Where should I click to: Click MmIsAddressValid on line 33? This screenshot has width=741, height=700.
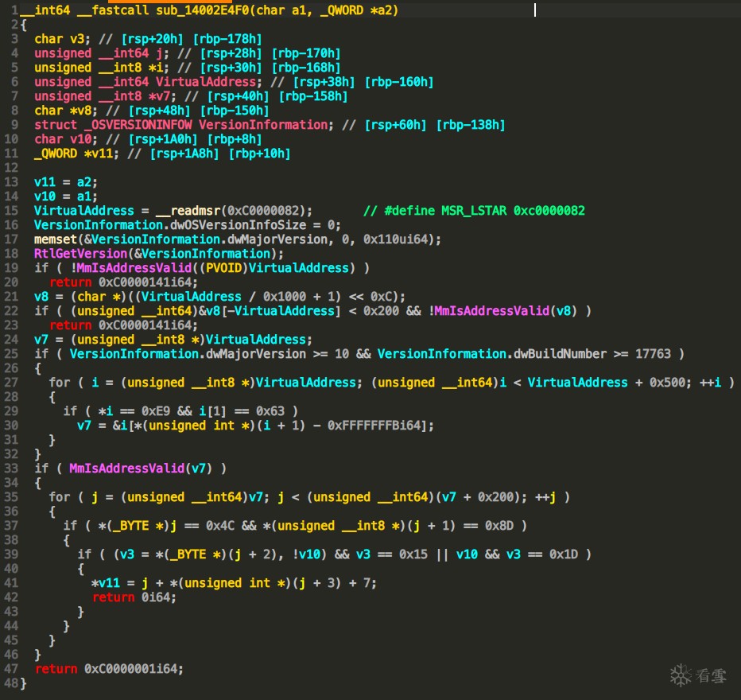127,468
